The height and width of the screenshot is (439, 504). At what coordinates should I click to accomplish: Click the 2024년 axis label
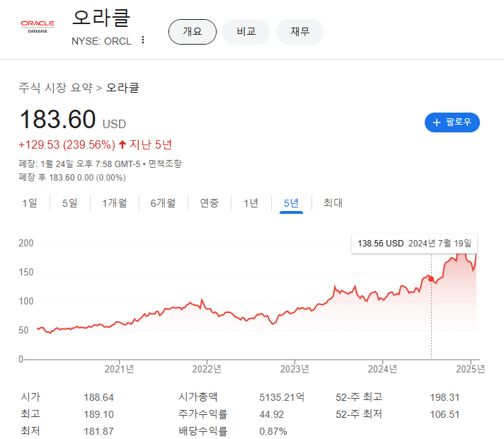(x=382, y=369)
